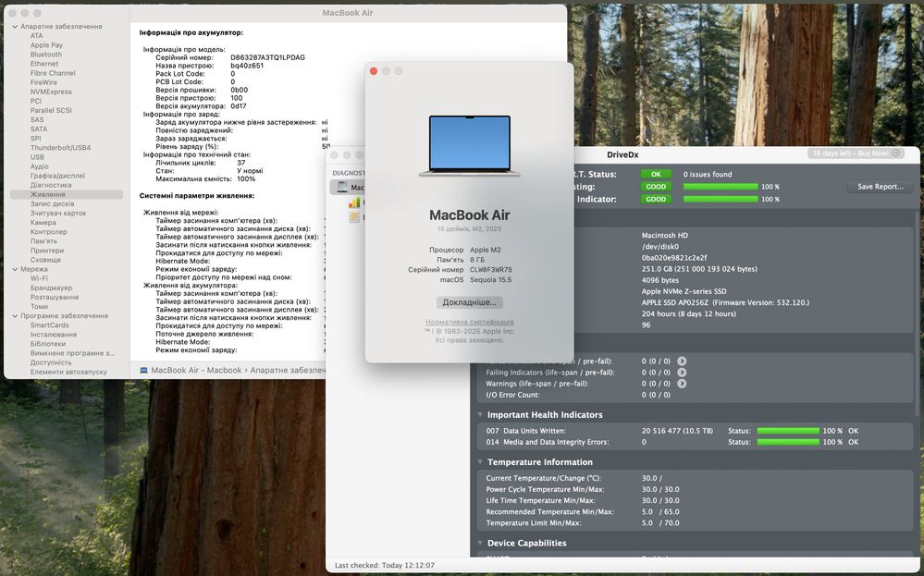Image resolution: width=924 pixels, height=576 pixels.
Task: Select Інсталювання in the sidebar
Action: pyautogui.click(x=53, y=335)
